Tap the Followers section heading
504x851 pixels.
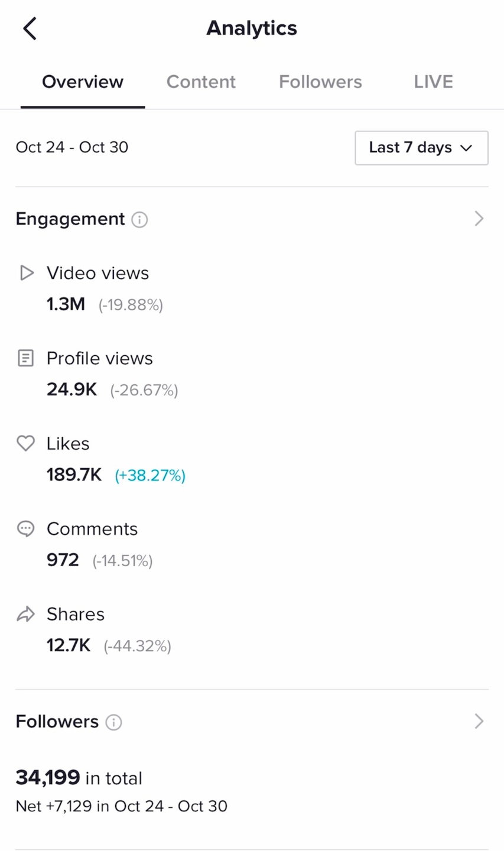point(57,722)
